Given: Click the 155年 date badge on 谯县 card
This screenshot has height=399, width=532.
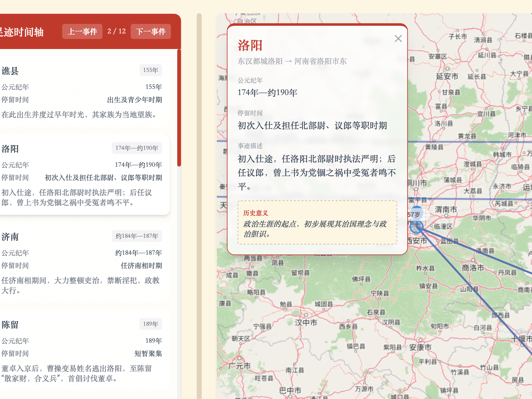Looking at the screenshot, I should pos(151,70).
